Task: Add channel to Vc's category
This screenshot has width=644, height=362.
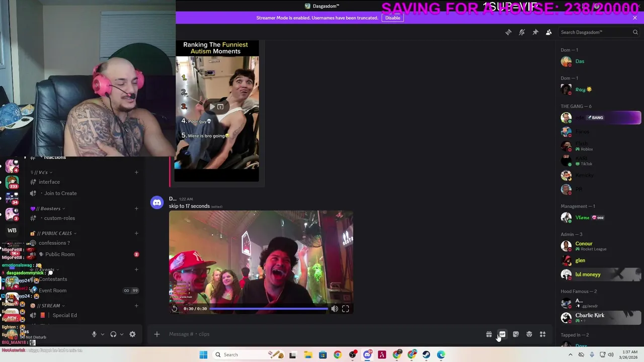Action: pos(136,172)
